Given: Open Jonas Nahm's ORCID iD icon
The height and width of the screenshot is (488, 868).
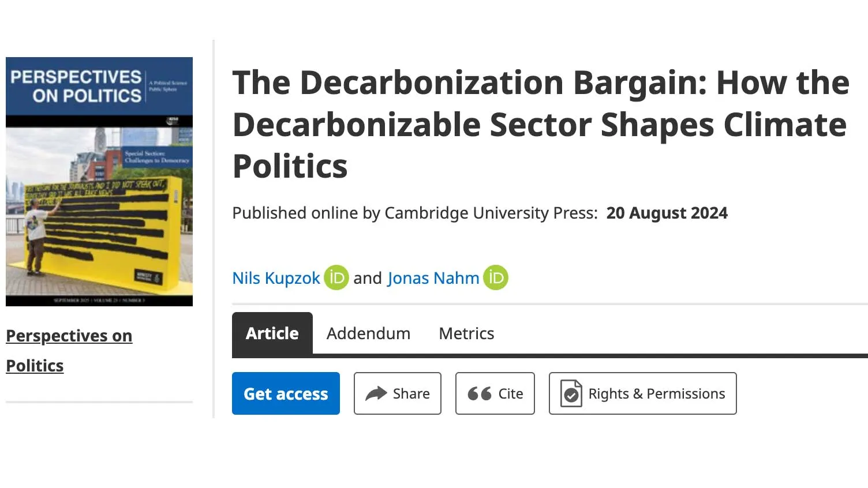Looking at the screenshot, I should [496, 277].
